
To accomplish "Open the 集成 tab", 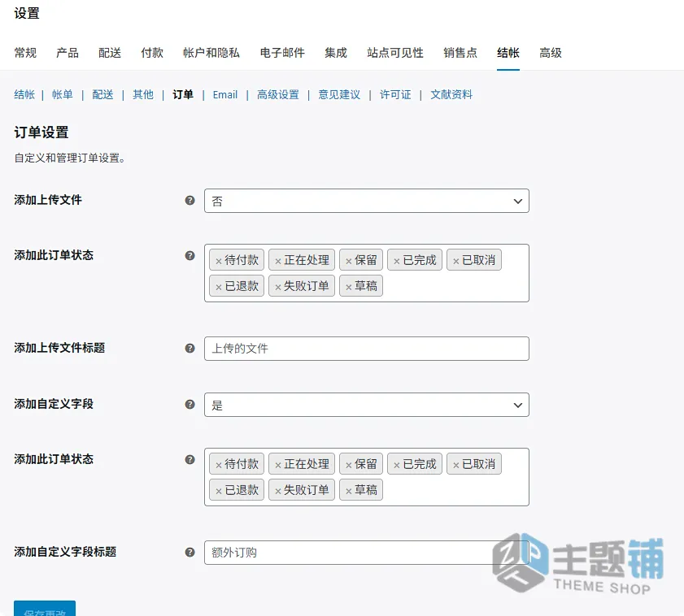I will [x=335, y=53].
